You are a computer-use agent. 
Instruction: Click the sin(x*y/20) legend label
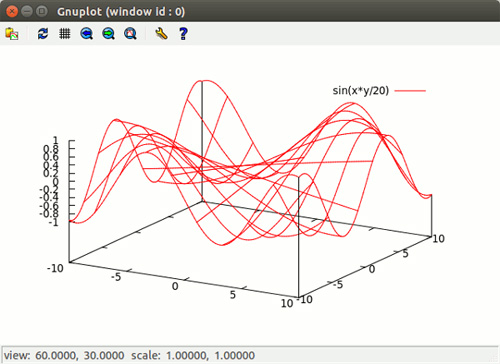point(361,90)
